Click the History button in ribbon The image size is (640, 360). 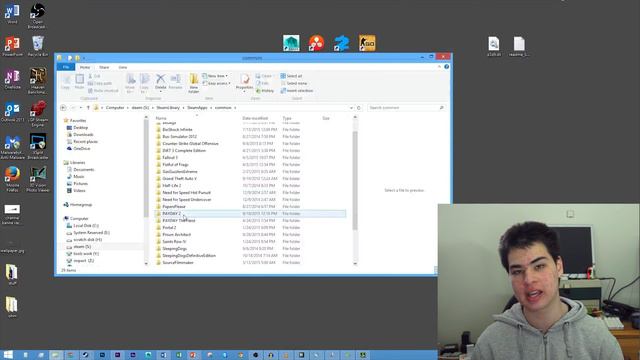(x=265, y=91)
